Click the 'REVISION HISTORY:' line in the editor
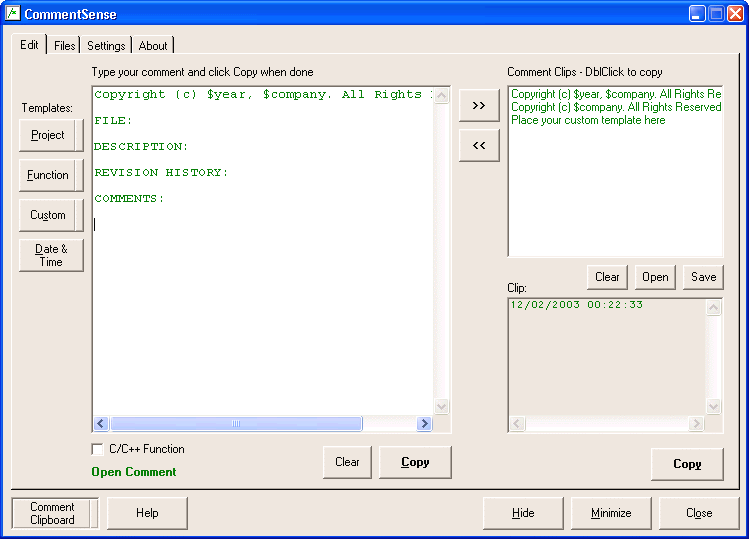 (161, 172)
